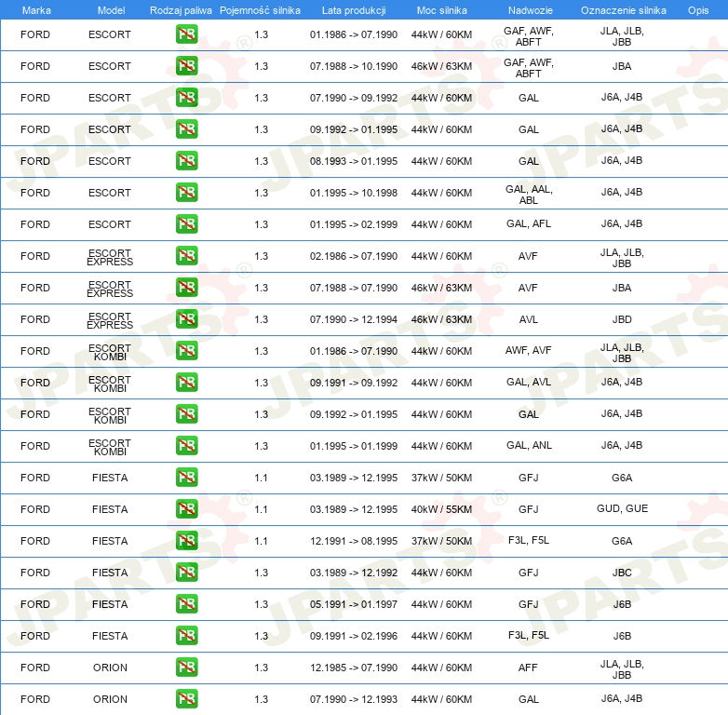Click the body code GAL, AFL
728x715 pixels.
(x=529, y=223)
